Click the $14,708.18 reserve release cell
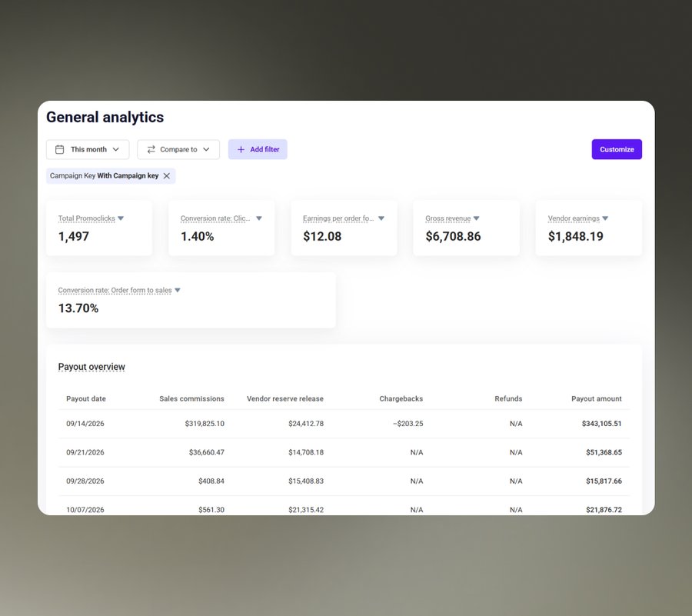This screenshot has height=616, width=692. coord(306,452)
